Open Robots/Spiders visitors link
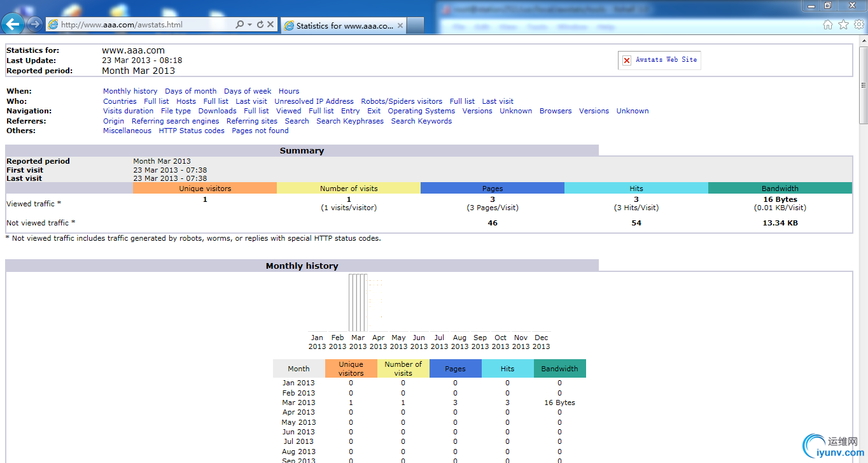The width and height of the screenshot is (868, 463). coord(402,101)
